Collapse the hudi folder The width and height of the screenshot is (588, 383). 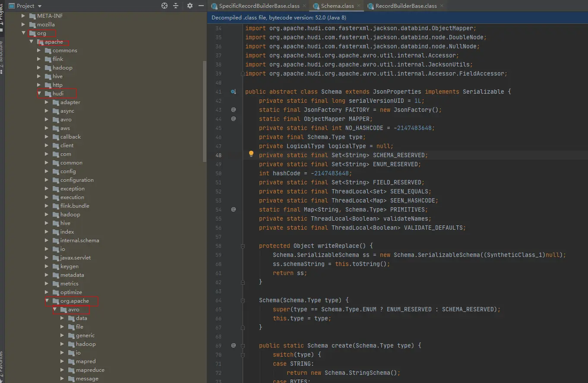(39, 94)
